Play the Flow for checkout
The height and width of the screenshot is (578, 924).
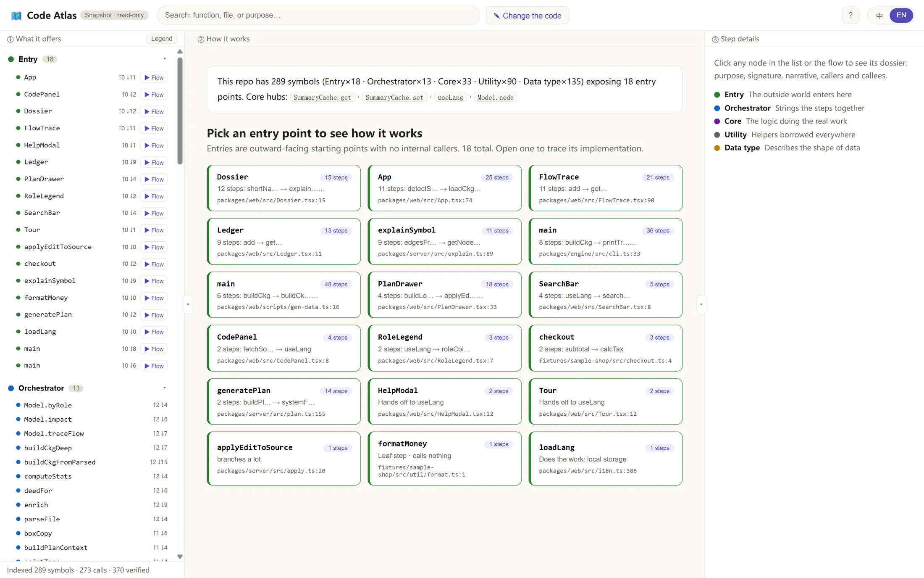click(x=154, y=264)
